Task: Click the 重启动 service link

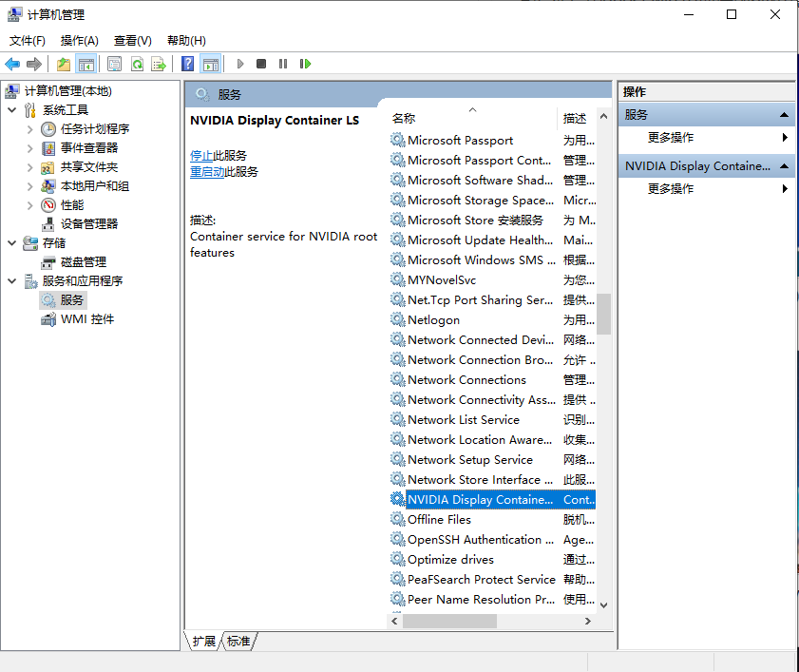Action: [x=207, y=172]
